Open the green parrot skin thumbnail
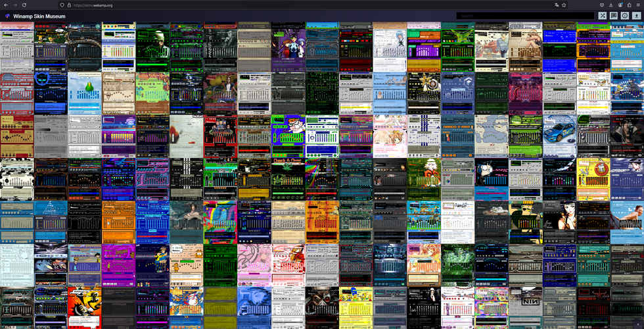The image size is (644, 329). tap(85, 93)
